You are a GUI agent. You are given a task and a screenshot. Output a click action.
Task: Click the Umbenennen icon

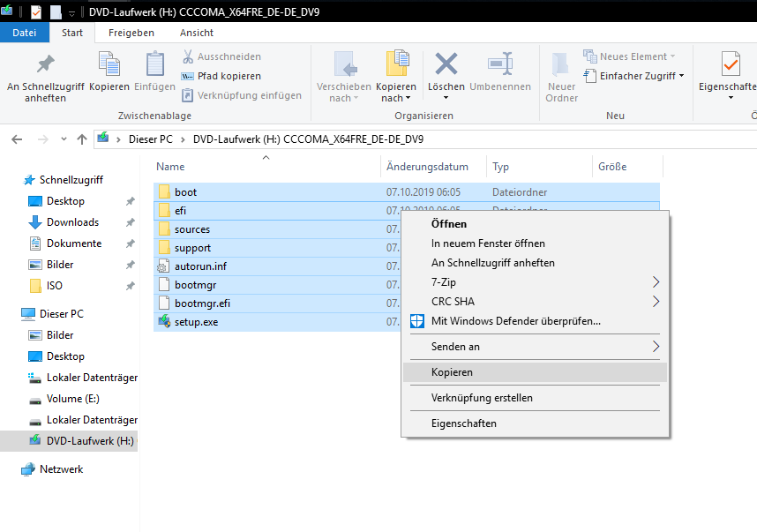tap(500, 64)
